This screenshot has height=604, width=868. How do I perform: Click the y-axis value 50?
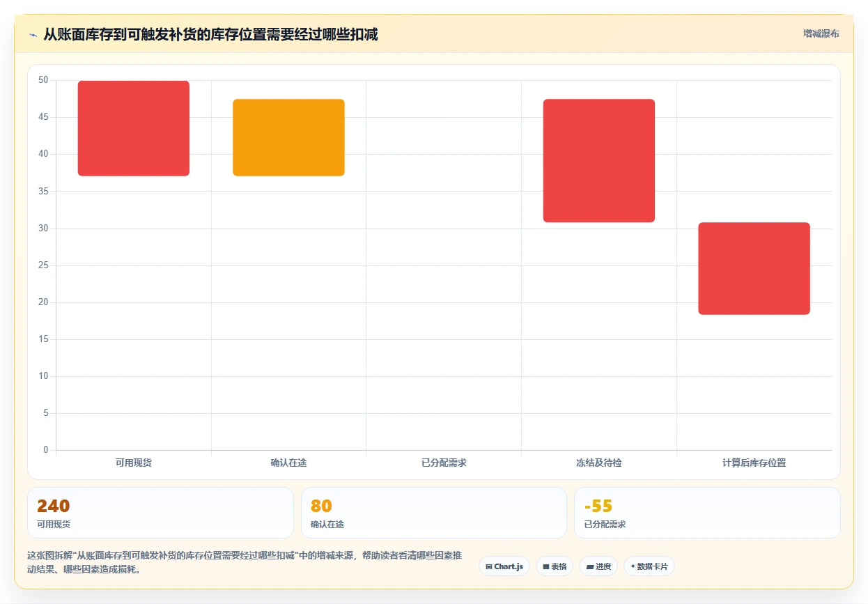coord(44,80)
